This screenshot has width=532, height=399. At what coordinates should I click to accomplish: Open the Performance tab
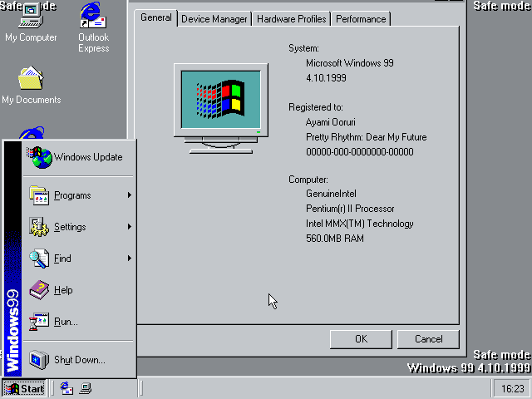click(361, 19)
